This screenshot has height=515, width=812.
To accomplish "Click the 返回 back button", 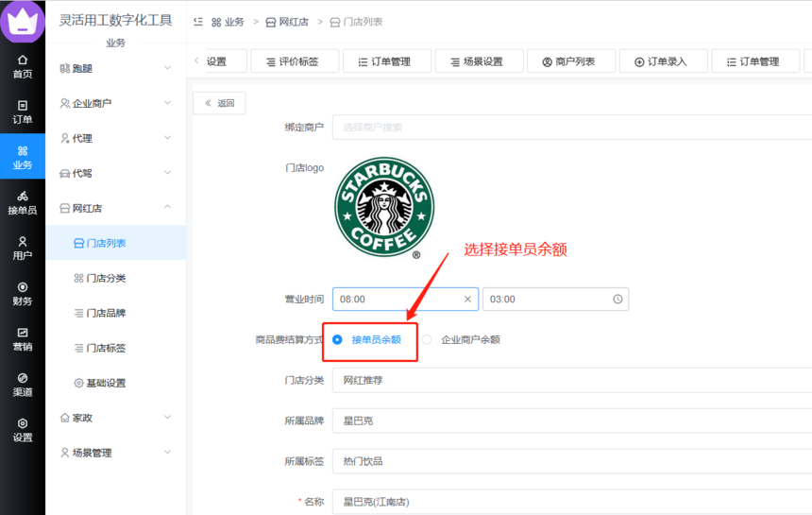I will click(219, 103).
